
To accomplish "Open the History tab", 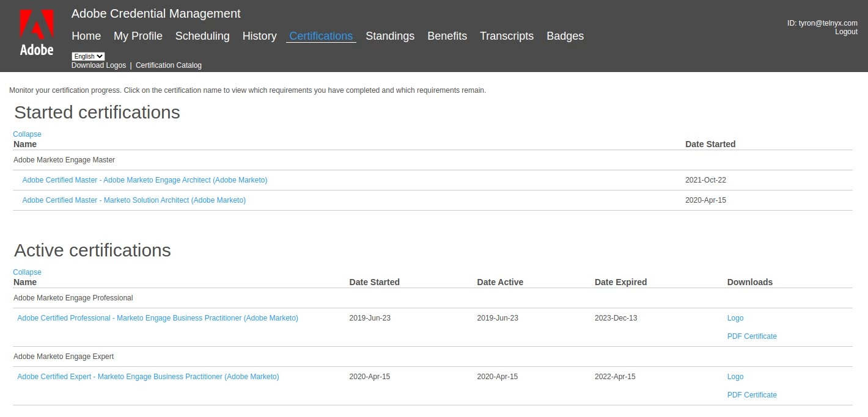I will 260,36.
